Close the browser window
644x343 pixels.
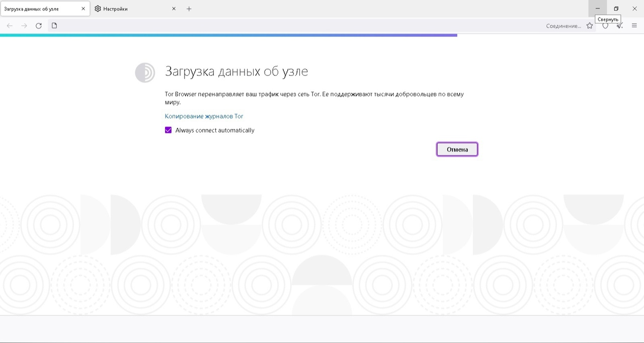coord(634,9)
